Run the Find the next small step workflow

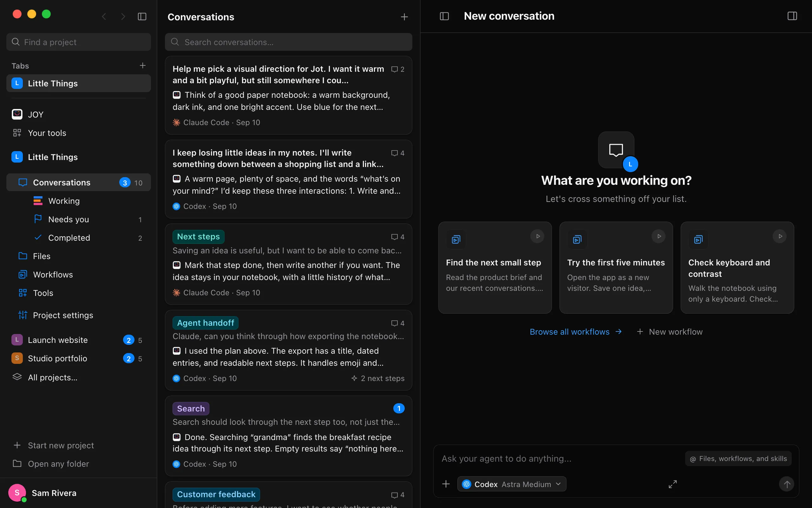pos(538,236)
